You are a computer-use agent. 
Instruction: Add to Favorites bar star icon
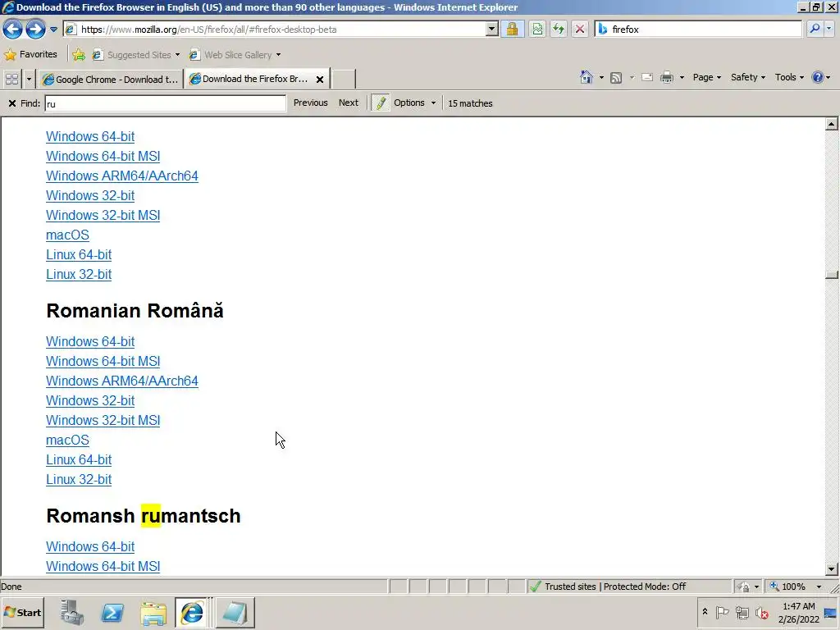(79, 55)
